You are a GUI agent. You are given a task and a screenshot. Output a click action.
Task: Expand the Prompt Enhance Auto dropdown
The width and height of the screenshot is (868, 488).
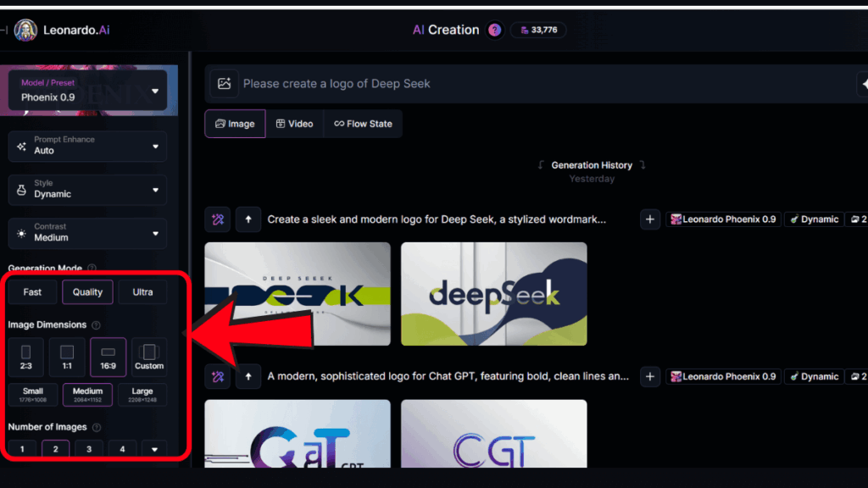click(x=87, y=146)
